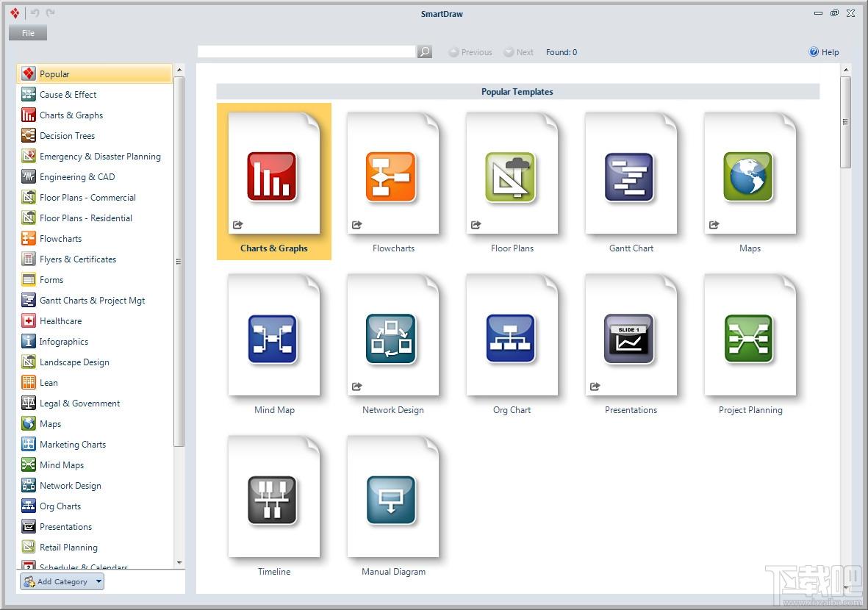Open the Add Category dropdown

point(62,581)
